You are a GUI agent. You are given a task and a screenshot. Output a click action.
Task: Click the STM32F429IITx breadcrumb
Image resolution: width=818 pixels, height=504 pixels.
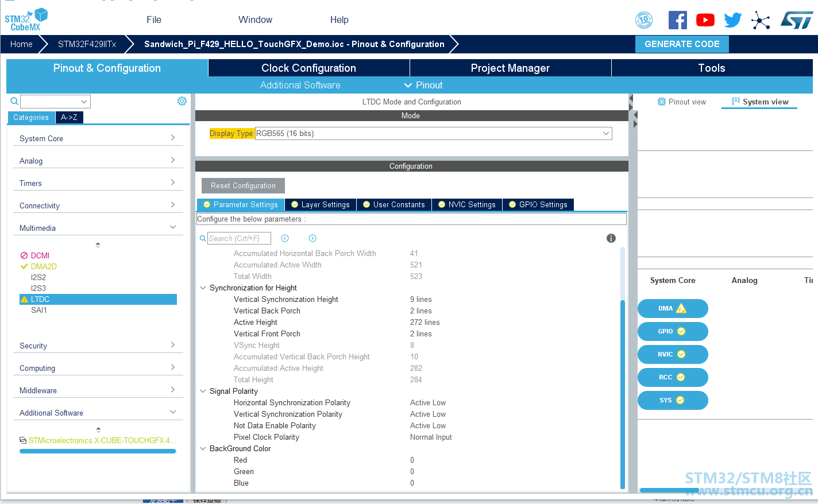[x=87, y=44]
